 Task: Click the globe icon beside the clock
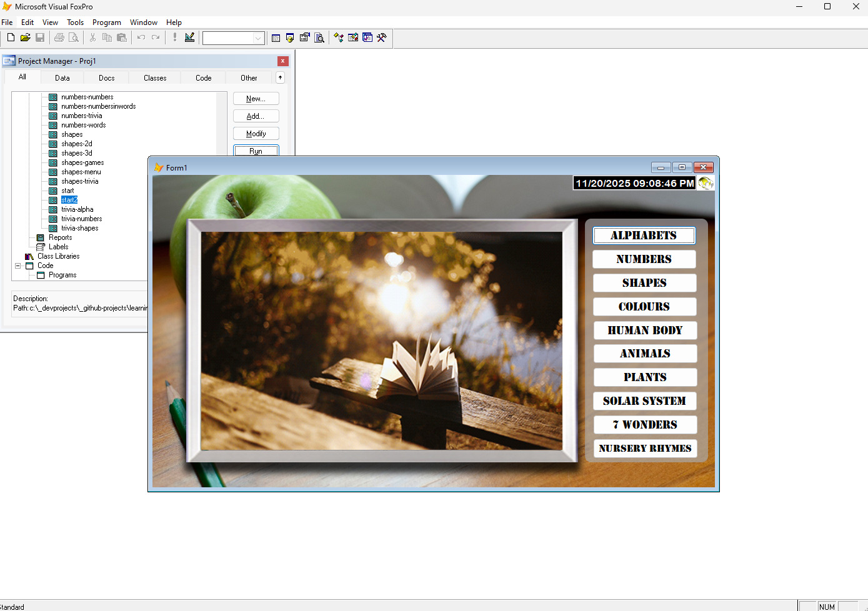[706, 183]
